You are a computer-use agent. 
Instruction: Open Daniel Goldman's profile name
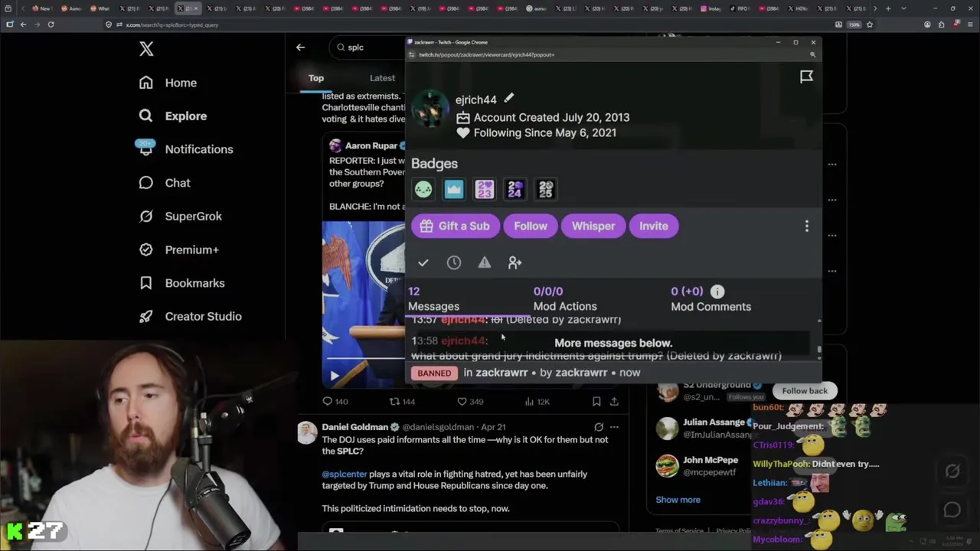355,427
